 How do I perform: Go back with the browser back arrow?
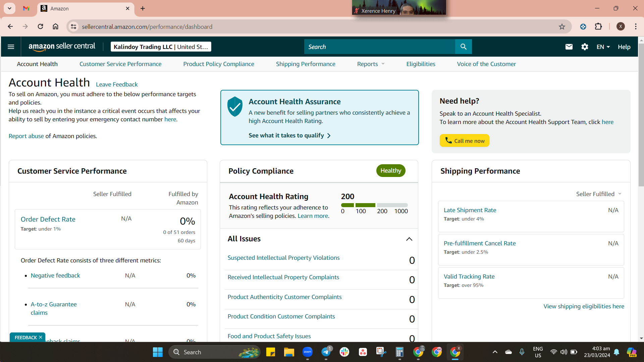10,26
